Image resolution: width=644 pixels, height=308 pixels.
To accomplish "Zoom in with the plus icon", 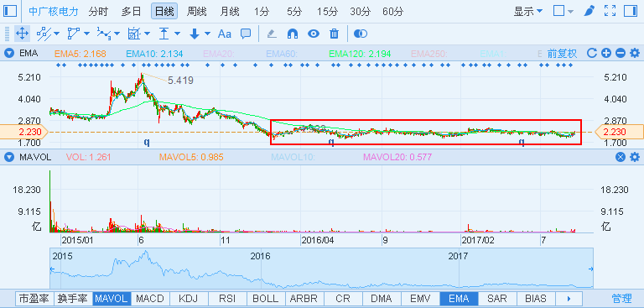I will coord(606,53).
